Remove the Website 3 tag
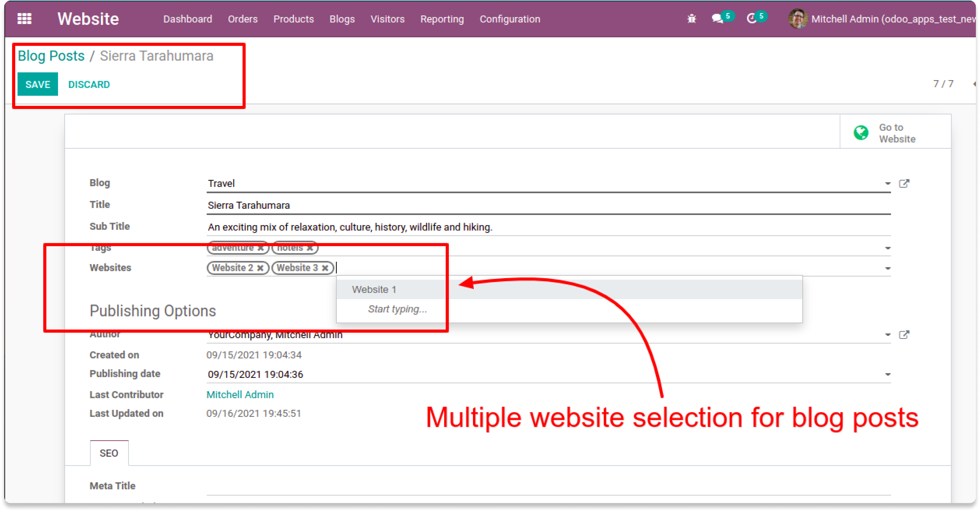This screenshot has width=980, height=511. pyautogui.click(x=325, y=268)
